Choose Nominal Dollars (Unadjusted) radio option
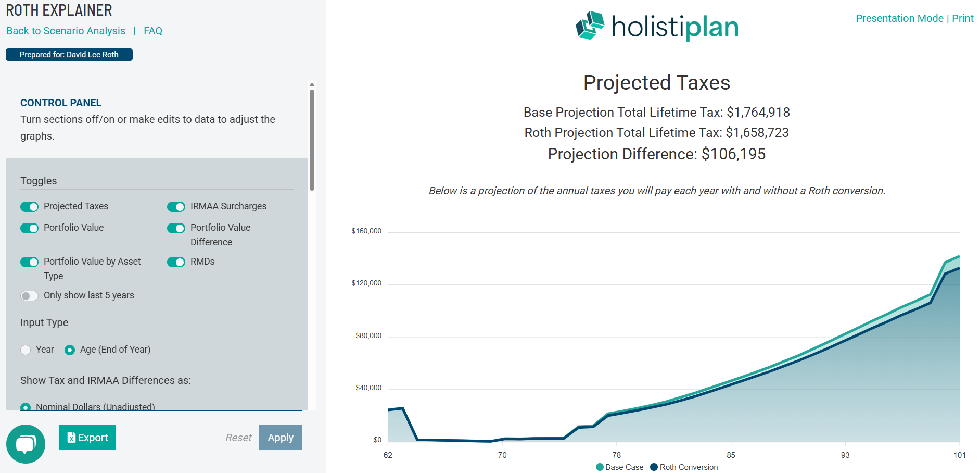The width and height of the screenshot is (980, 473). click(26, 407)
